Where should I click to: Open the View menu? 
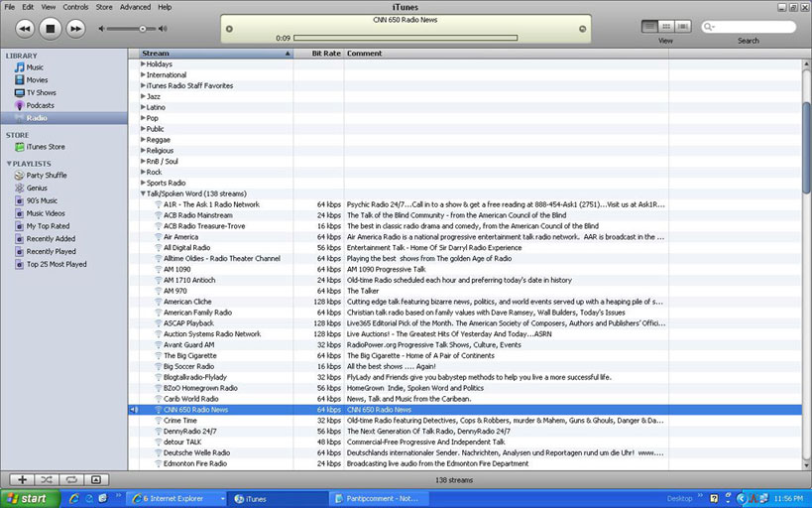point(49,7)
